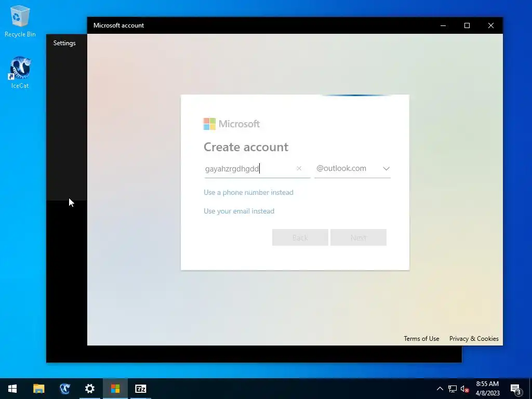Open the Privacy & Cookies link
Image resolution: width=532 pixels, height=399 pixels.
pos(474,339)
